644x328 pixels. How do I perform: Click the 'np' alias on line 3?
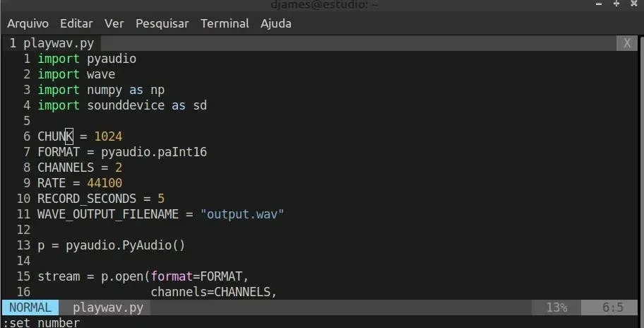[157, 90]
